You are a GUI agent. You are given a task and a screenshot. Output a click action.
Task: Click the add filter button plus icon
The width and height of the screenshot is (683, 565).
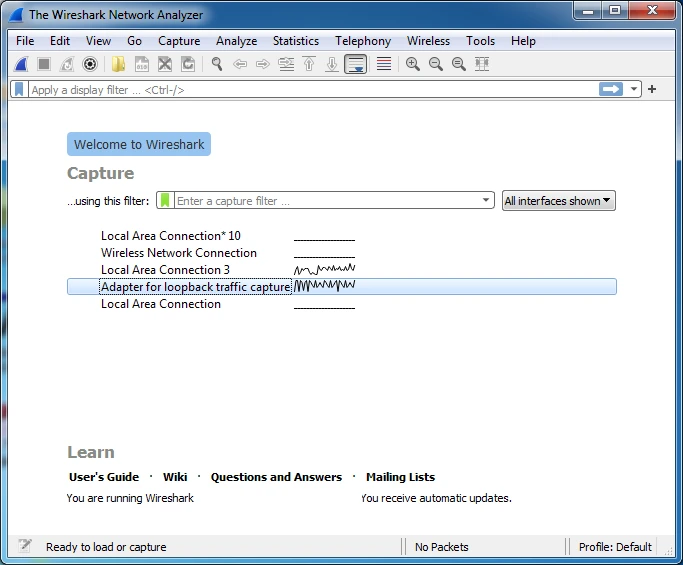coord(652,89)
